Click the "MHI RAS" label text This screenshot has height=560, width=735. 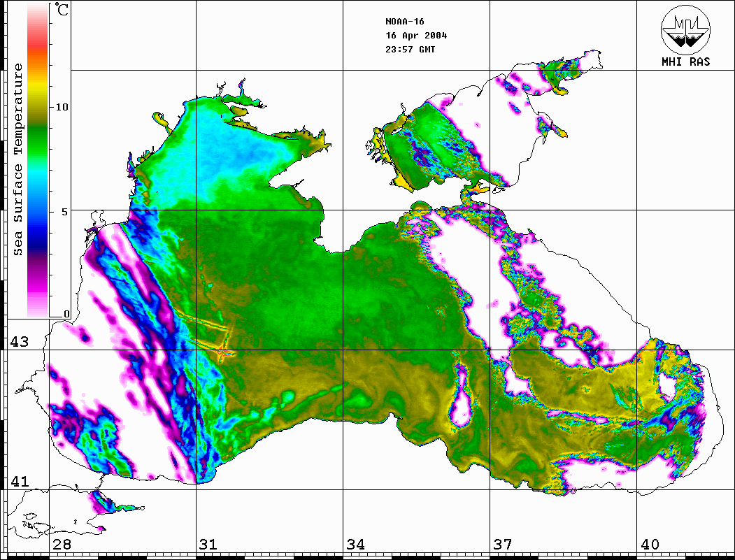(685, 62)
